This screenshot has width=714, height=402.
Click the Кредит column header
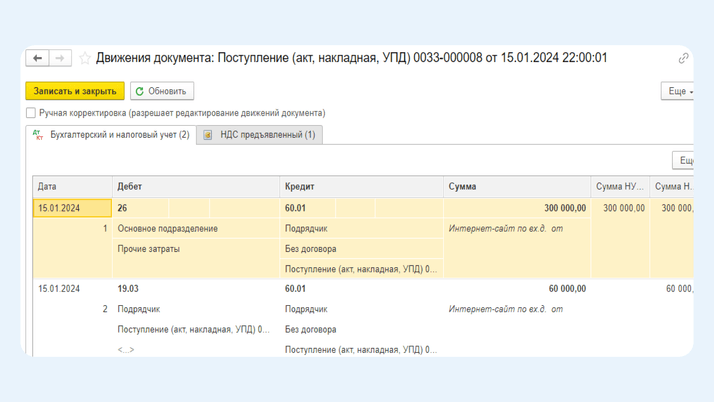[x=362, y=186]
